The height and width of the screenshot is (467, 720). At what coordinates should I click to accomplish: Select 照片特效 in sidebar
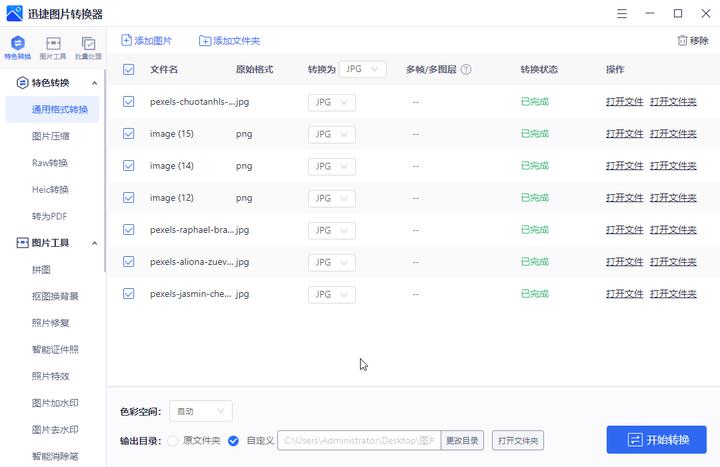(x=51, y=376)
